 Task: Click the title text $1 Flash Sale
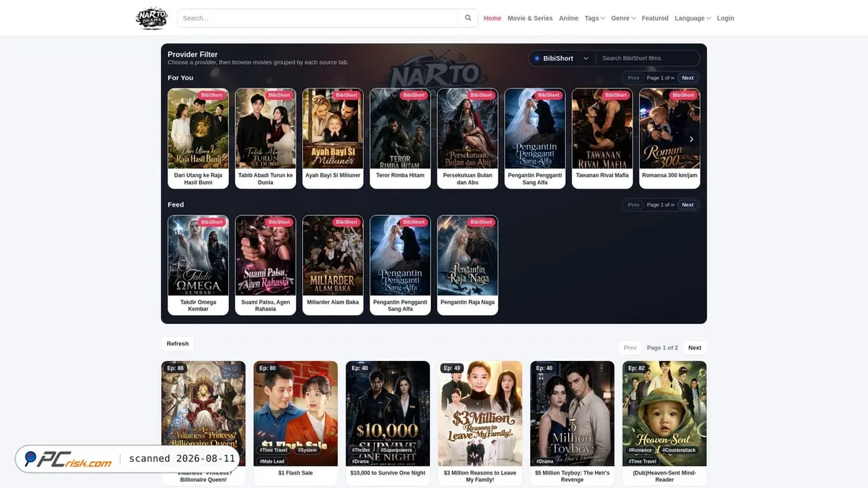tap(296, 473)
